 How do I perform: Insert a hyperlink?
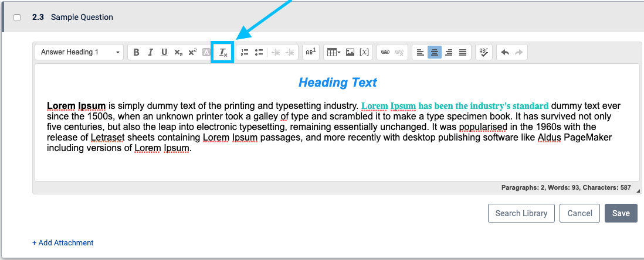pos(385,52)
